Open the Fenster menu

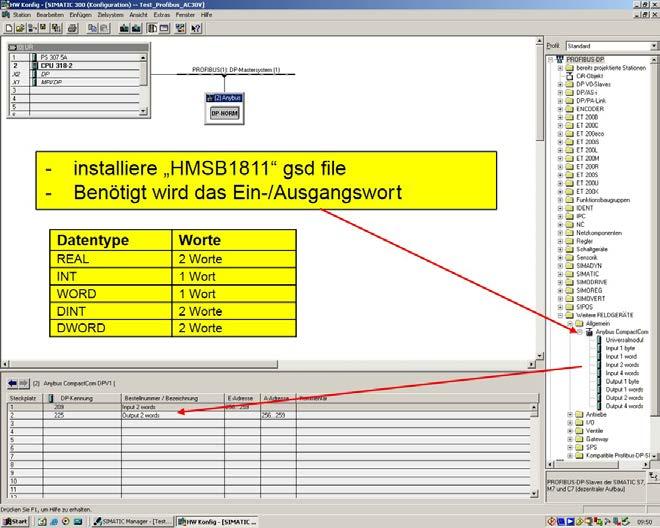tap(185, 15)
